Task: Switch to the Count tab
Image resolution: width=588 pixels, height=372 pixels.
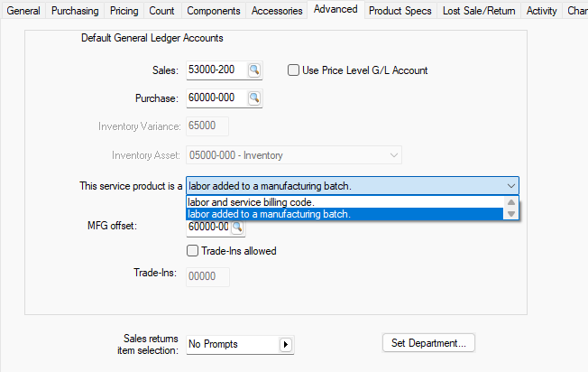Action: (161, 11)
